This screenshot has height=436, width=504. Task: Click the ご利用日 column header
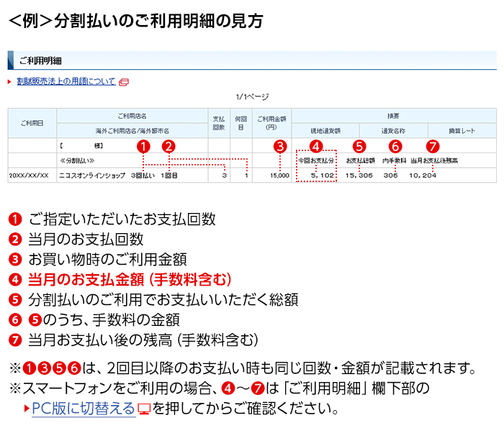pyautogui.click(x=32, y=123)
